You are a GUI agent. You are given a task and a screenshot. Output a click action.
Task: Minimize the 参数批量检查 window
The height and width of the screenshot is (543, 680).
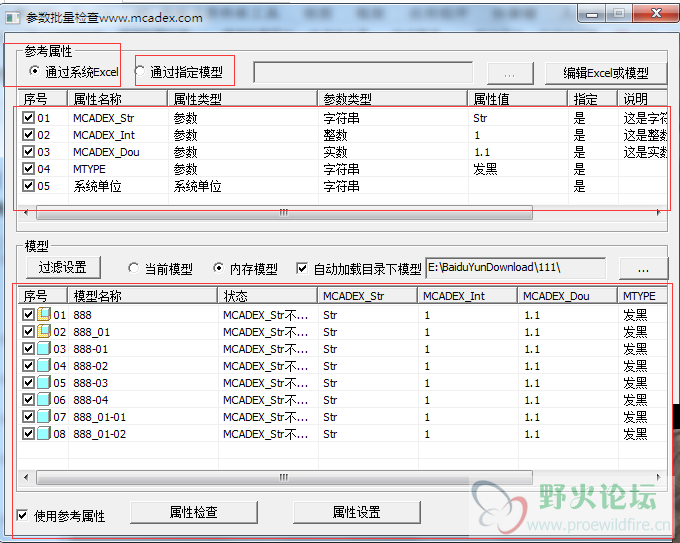point(592,14)
